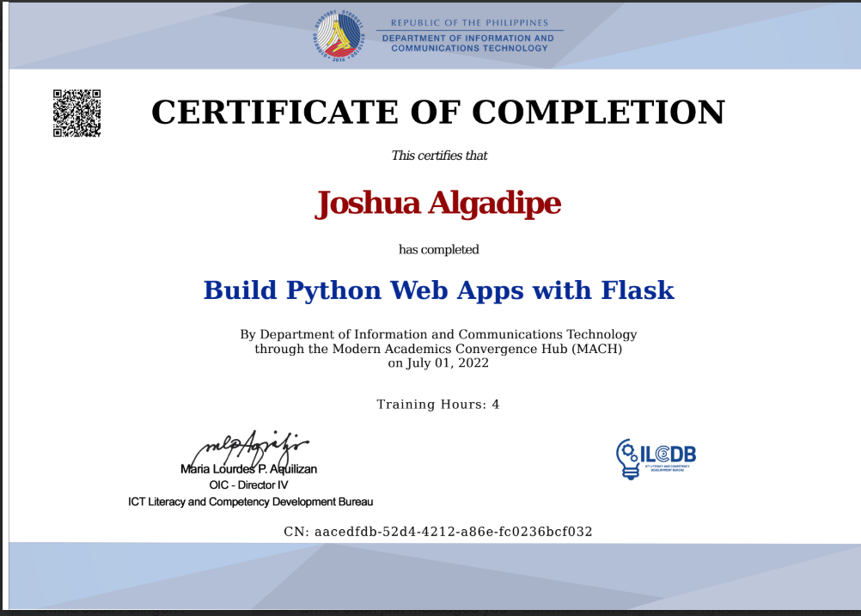Click the REPUBLIC OF THE PHILIPPINES header text

471,23
